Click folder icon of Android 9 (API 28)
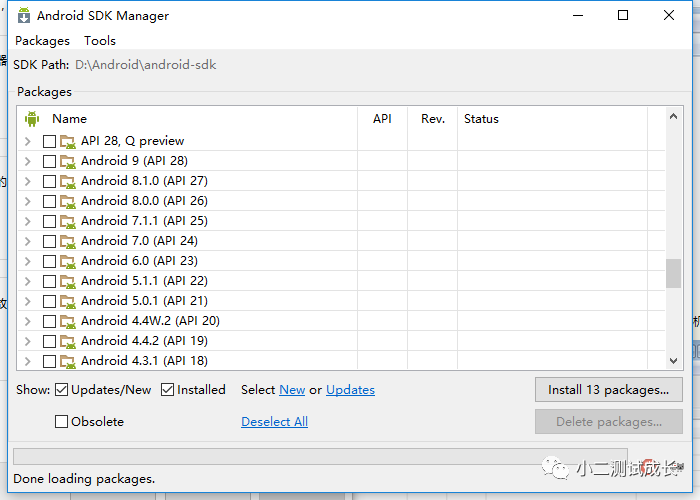This screenshot has height=500, width=700. [x=68, y=162]
